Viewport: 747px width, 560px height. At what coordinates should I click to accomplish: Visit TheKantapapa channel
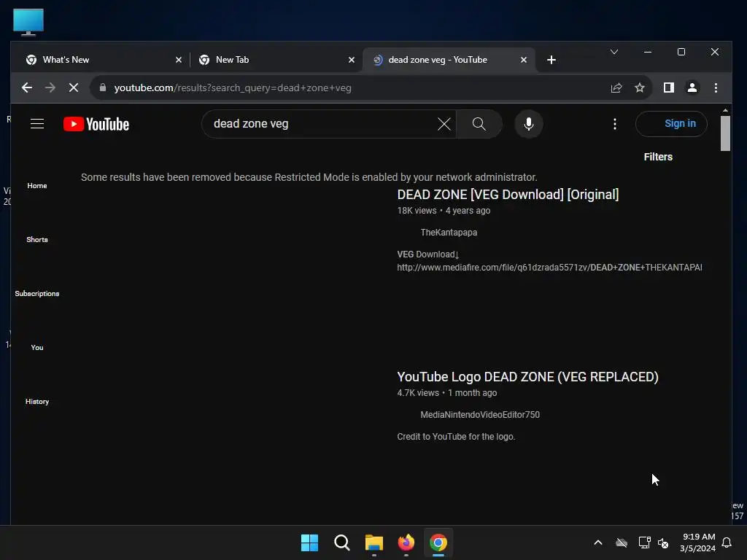pos(449,233)
